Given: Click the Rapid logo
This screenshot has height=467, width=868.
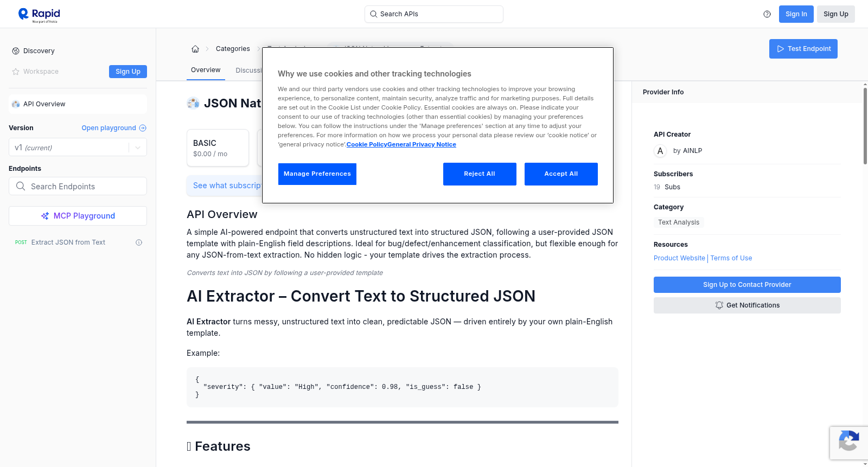Looking at the screenshot, I should pos(39,15).
